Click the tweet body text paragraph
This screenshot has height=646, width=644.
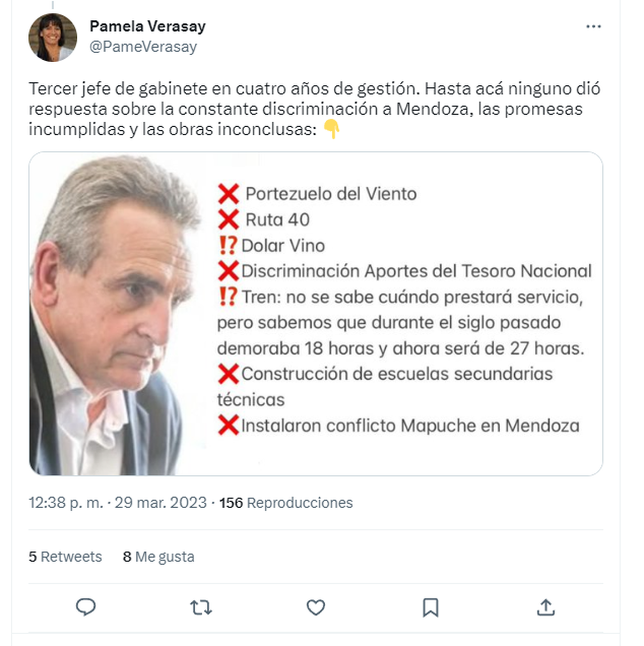[x=314, y=108]
